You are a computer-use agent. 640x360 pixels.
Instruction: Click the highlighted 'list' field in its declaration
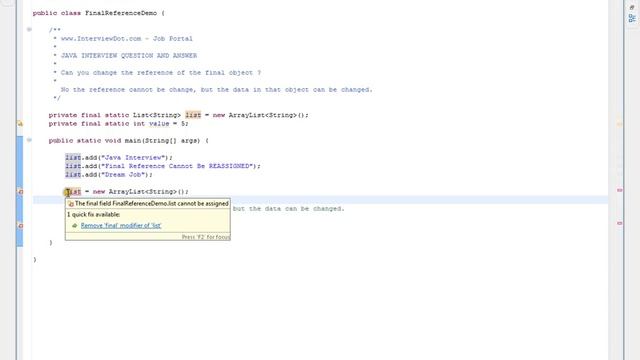pyautogui.click(x=193, y=115)
